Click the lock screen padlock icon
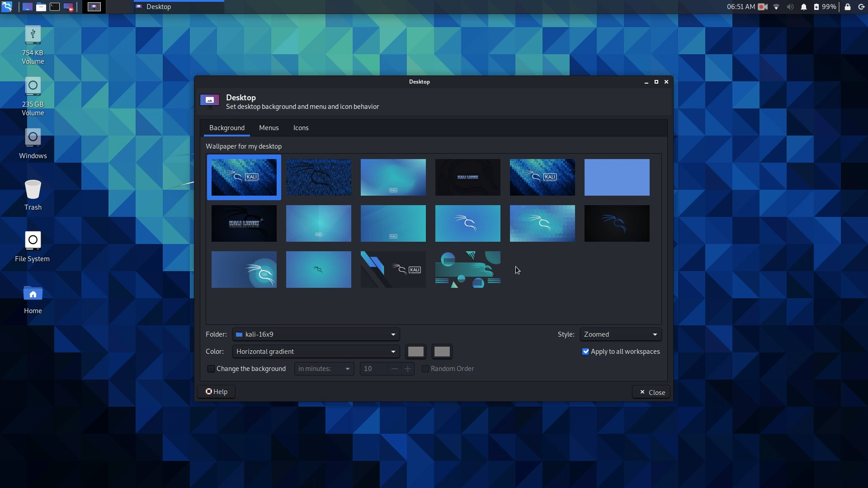Screen dimensions: 868x488 tap(848, 7)
